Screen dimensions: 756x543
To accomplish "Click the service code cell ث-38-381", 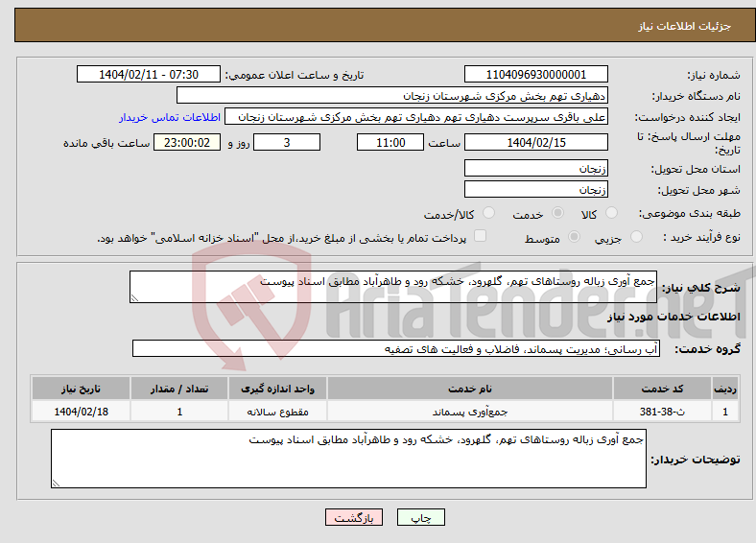I will [x=662, y=412].
